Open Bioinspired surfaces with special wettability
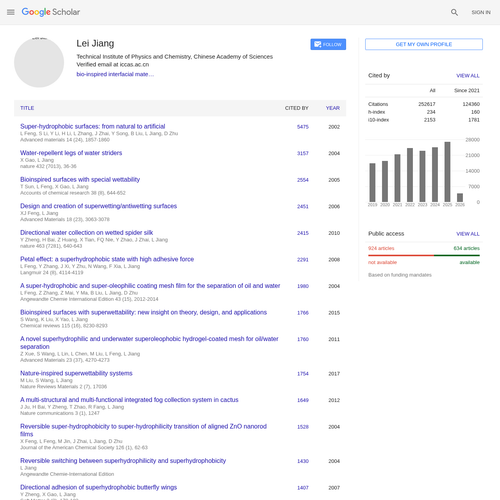This screenshot has height=500, width=500. coord(80,180)
